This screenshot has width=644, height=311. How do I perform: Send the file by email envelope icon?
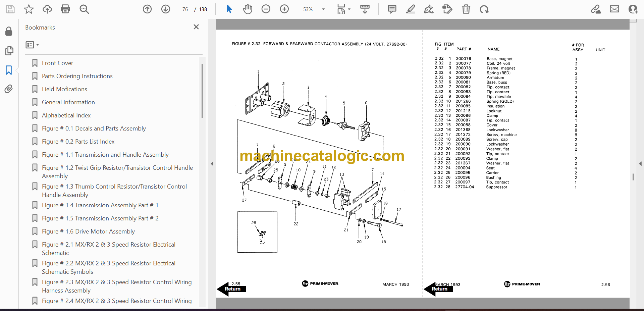[x=614, y=9]
